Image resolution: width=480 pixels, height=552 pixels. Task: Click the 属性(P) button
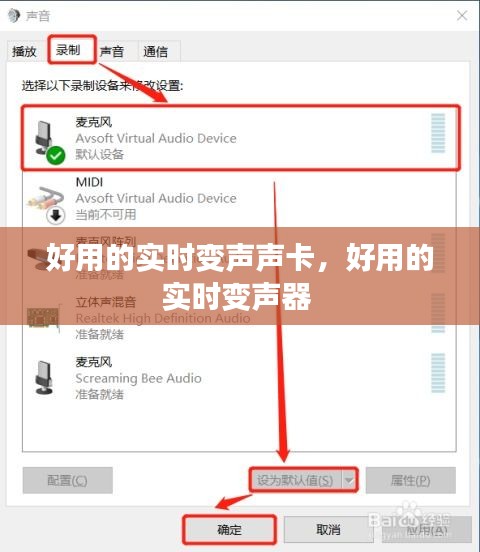pyautogui.click(x=411, y=480)
